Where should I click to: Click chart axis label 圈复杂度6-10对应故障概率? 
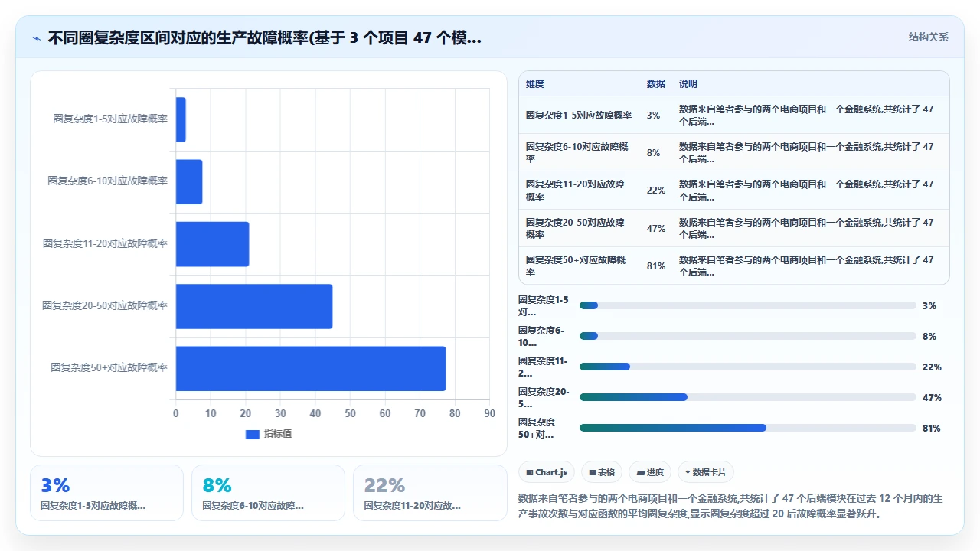click(108, 181)
